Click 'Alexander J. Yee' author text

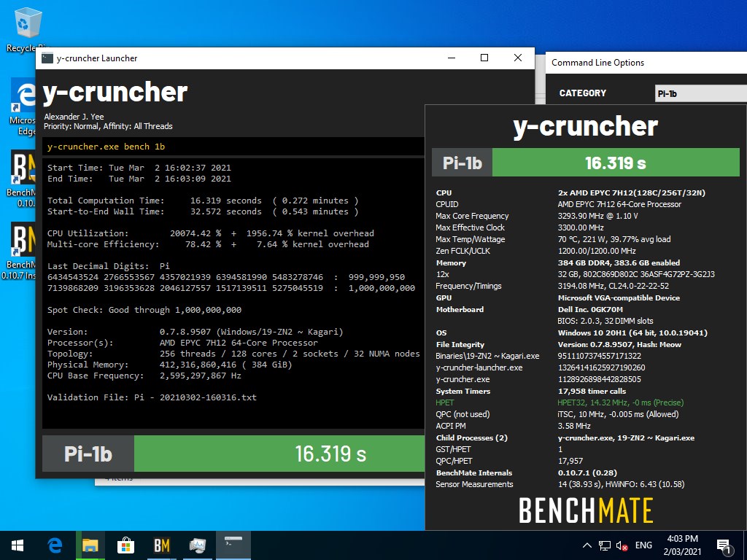[74, 117]
